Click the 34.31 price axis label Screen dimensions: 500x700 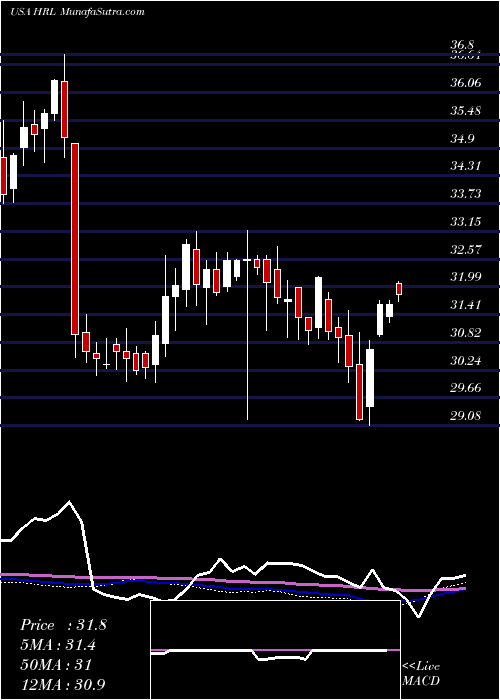coord(466,166)
